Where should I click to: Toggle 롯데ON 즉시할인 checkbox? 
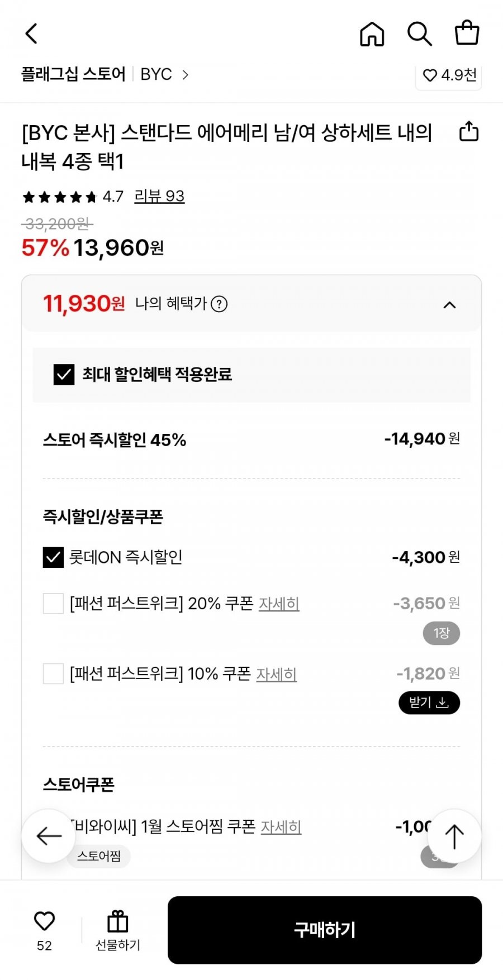tap(53, 557)
